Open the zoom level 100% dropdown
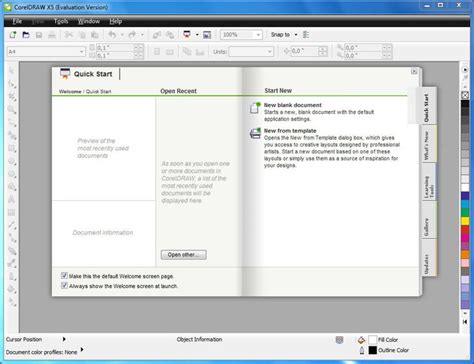Screen dimensions: 474x364 pos(258,35)
